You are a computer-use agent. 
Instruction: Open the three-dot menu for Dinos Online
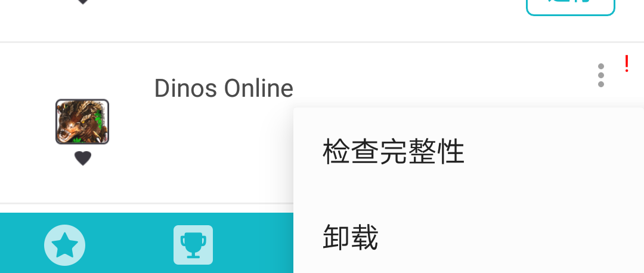601,75
